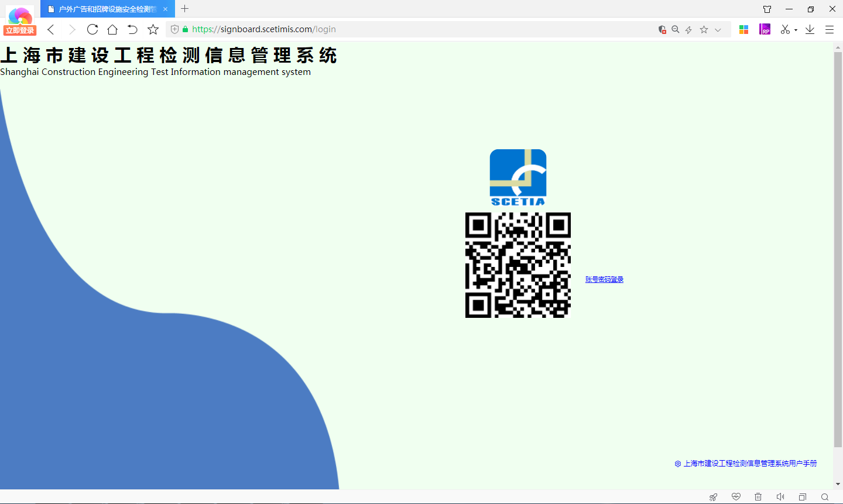The height and width of the screenshot is (504, 843).
Task: Click the page zoom magnifier in address bar
Action: coord(676,29)
